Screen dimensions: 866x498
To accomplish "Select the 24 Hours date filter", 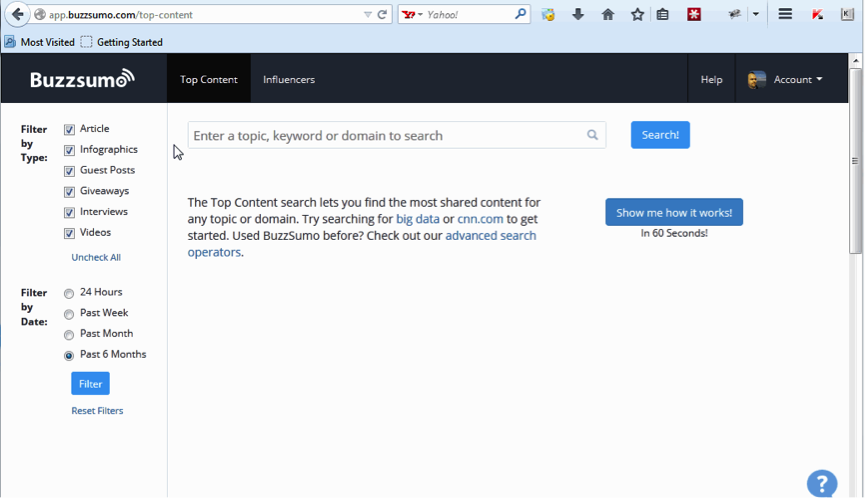I will click(69, 293).
